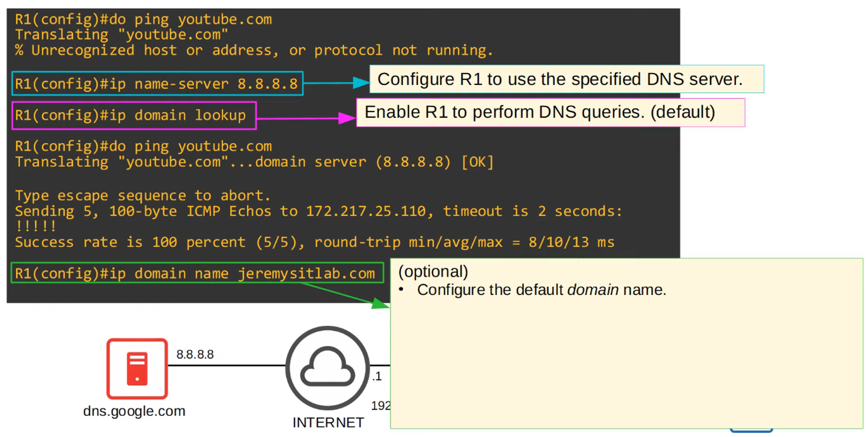868x437 pixels.
Task: Click the '(optional)' text in yellow note
Action: point(433,272)
